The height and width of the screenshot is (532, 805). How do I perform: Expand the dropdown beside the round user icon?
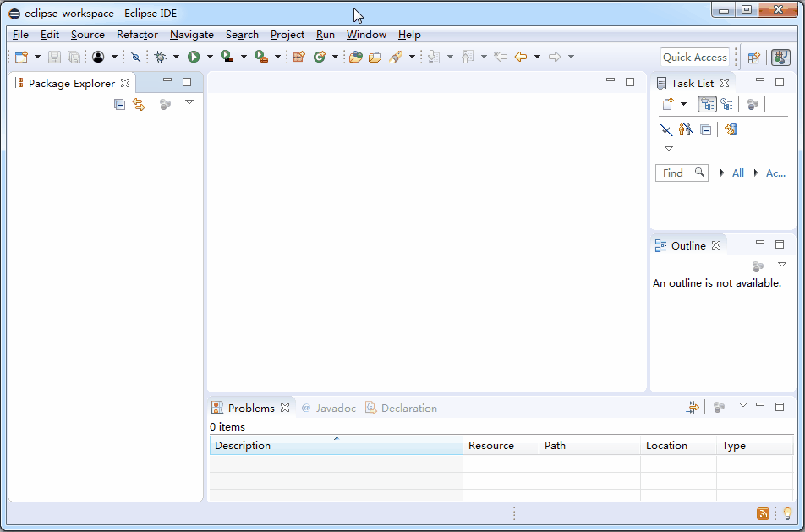pos(114,57)
